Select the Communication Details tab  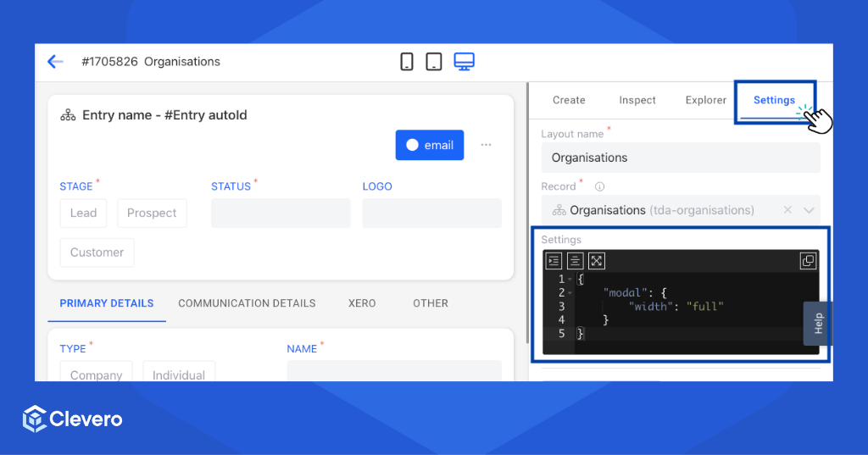click(x=247, y=303)
